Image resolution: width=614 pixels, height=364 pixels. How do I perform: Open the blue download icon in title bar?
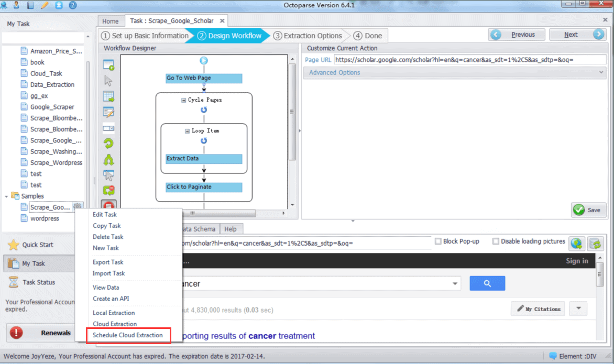[59, 5]
